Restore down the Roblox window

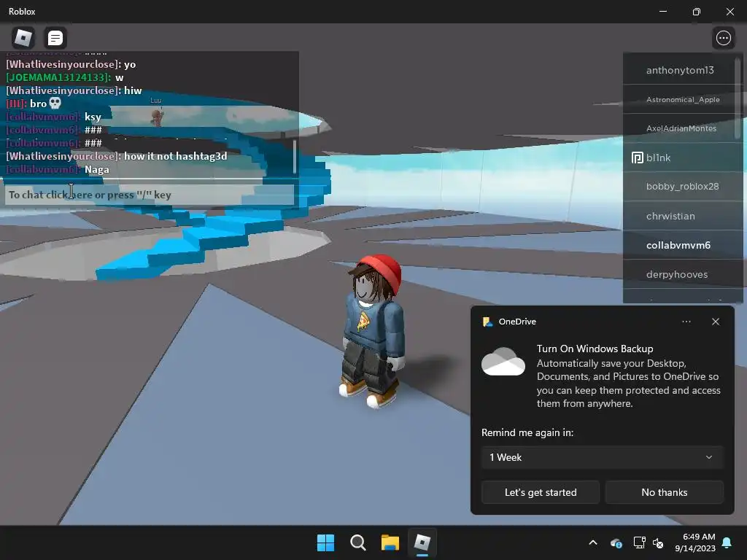pos(696,12)
